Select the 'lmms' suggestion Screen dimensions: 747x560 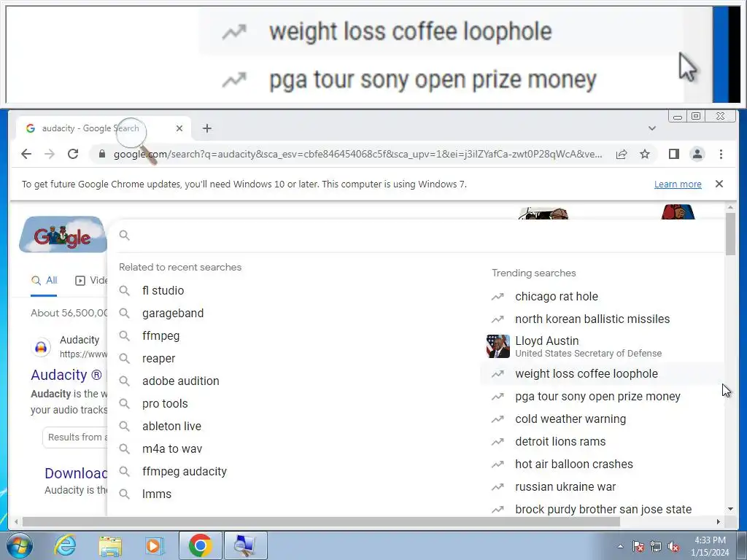157,494
